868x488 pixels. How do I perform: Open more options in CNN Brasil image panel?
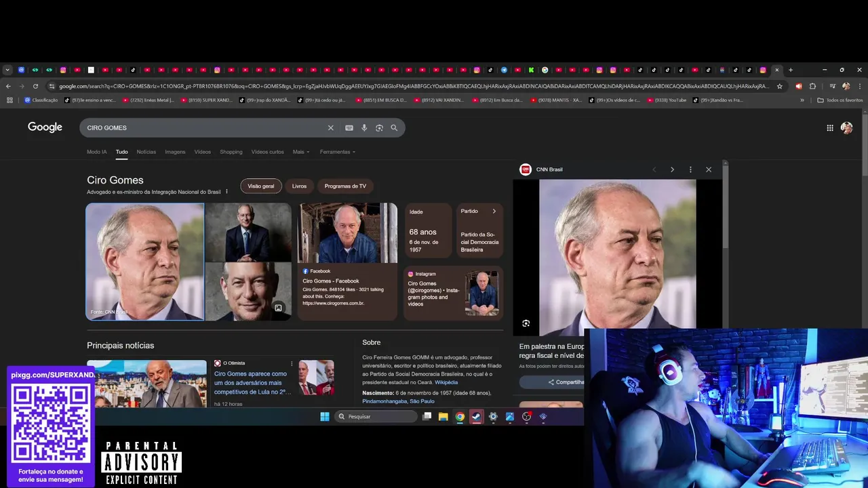click(x=690, y=169)
